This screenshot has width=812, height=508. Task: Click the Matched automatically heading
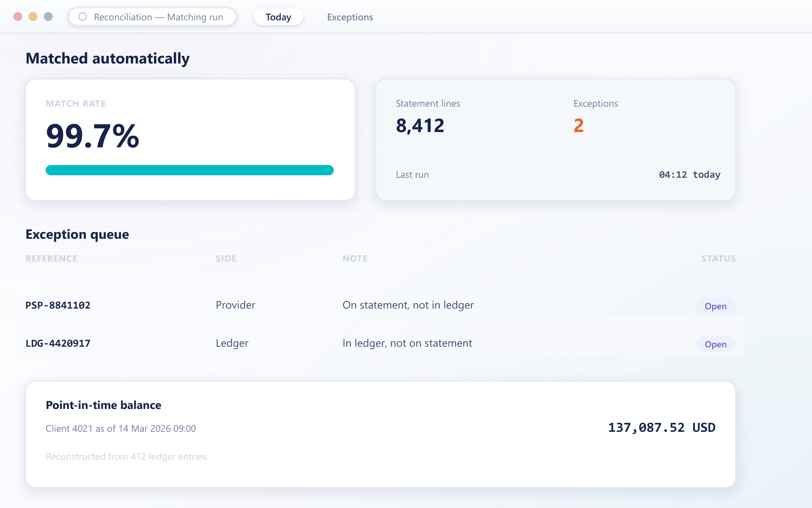[x=107, y=58]
